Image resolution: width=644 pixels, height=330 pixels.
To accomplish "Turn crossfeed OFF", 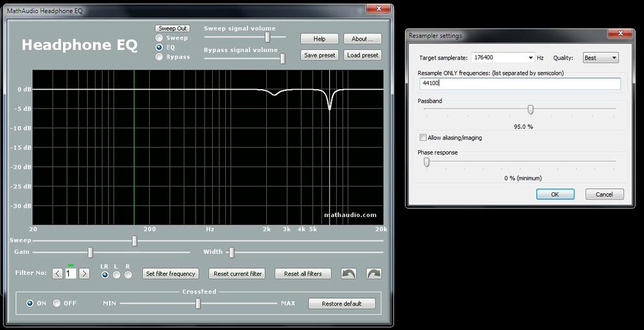I will [x=57, y=303].
